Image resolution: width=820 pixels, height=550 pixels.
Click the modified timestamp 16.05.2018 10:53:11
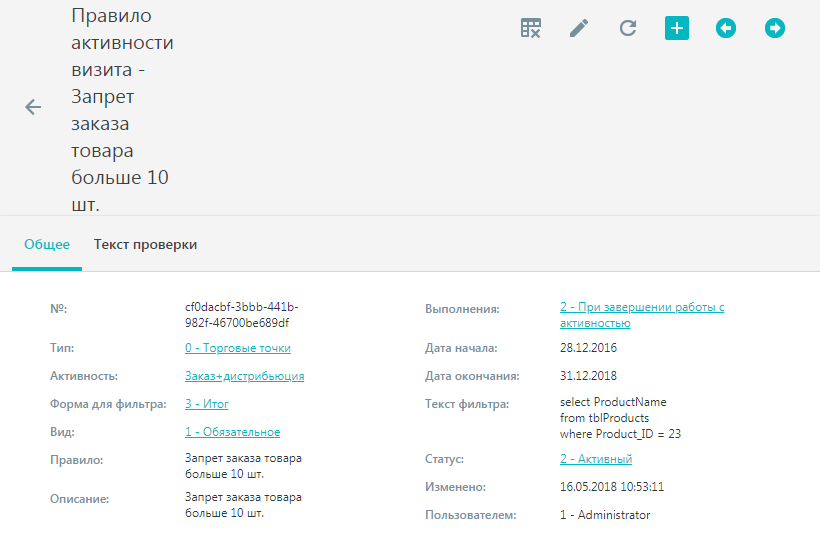[x=612, y=487]
